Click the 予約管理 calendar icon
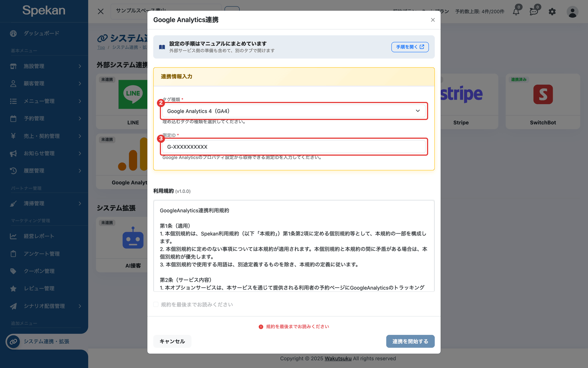The width and height of the screenshot is (588, 368). [13, 118]
